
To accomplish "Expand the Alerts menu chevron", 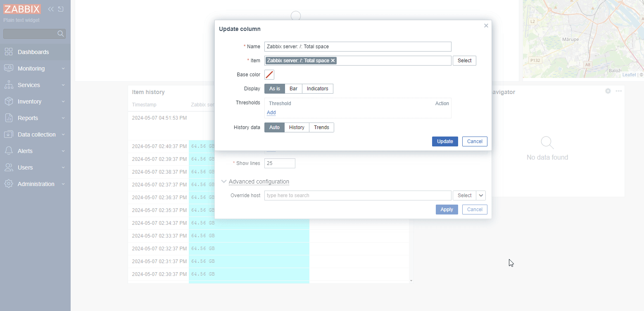I will pyautogui.click(x=63, y=151).
